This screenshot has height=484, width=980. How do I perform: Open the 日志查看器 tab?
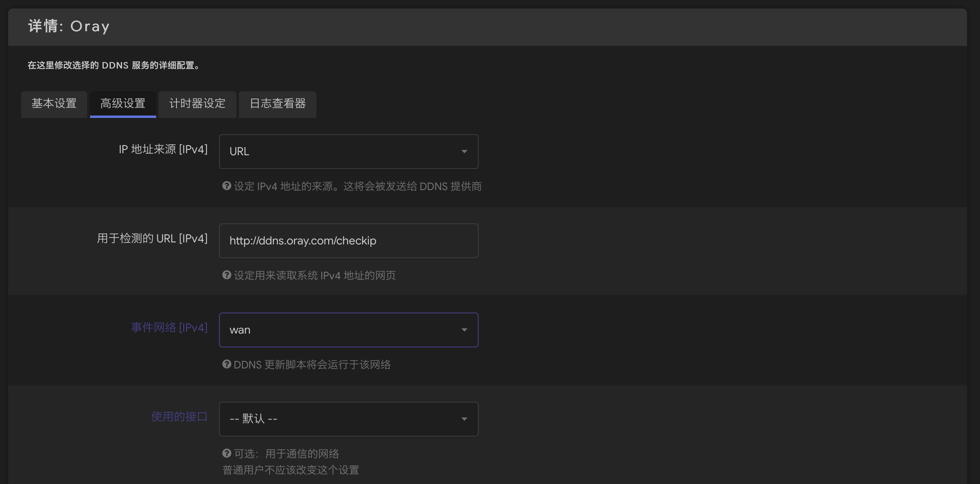pyautogui.click(x=277, y=104)
